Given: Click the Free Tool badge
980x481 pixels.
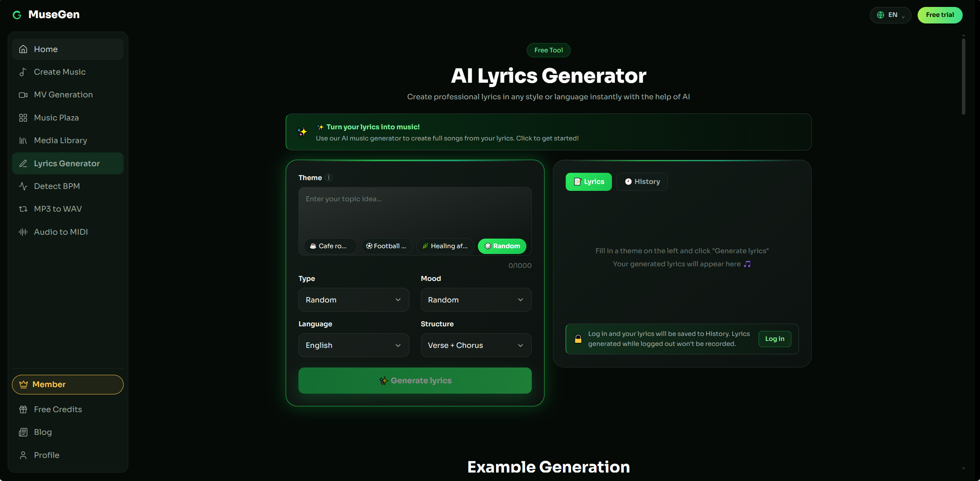Looking at the screenshot, I should point(548,50).
